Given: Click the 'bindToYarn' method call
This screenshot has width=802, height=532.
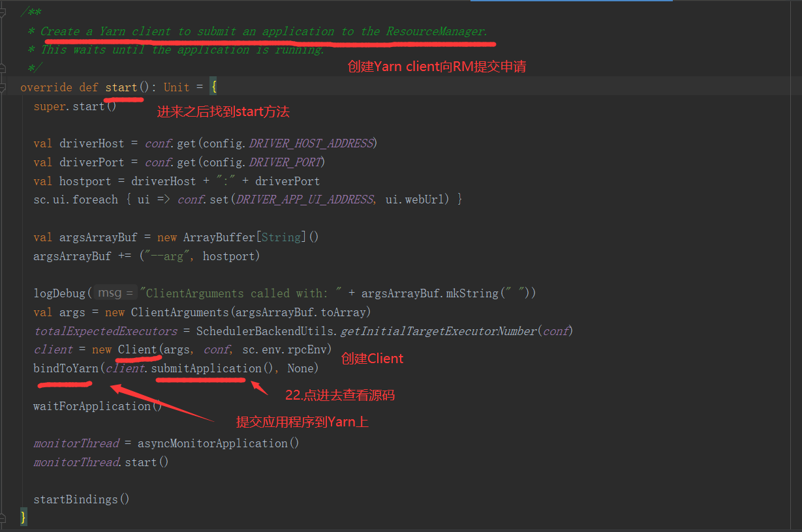Looking at the screenshot, I should [65, 368].
